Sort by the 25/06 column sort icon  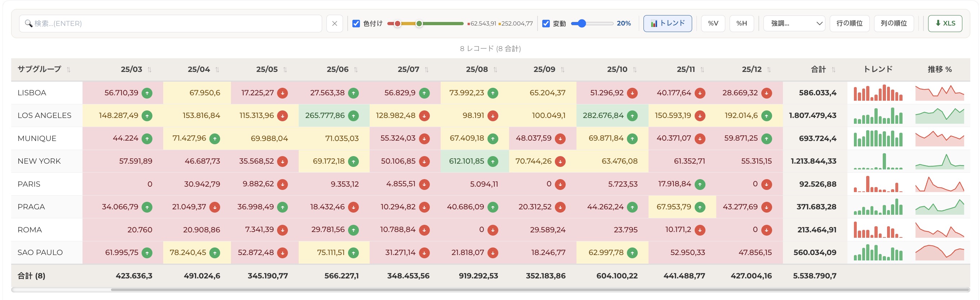click(x=356, y=69)
